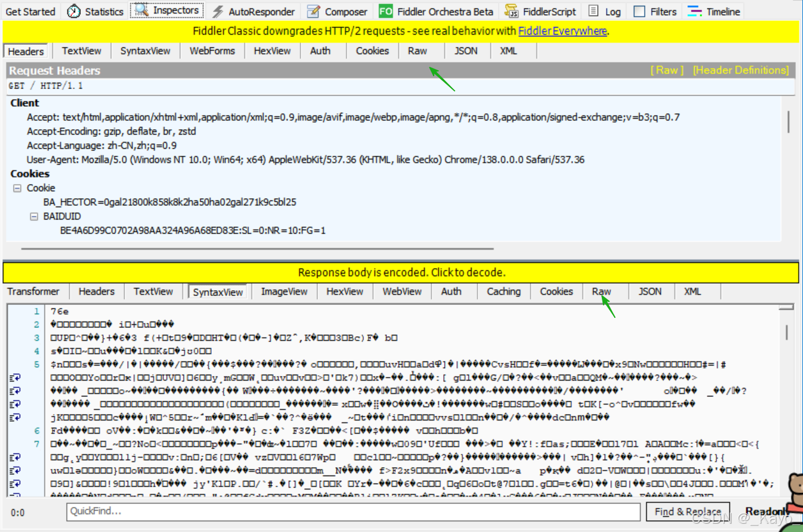Open response Transformer tab
The height and width of the screenshot is (532, 803).
pyautogui.click(x=33, y=291)
